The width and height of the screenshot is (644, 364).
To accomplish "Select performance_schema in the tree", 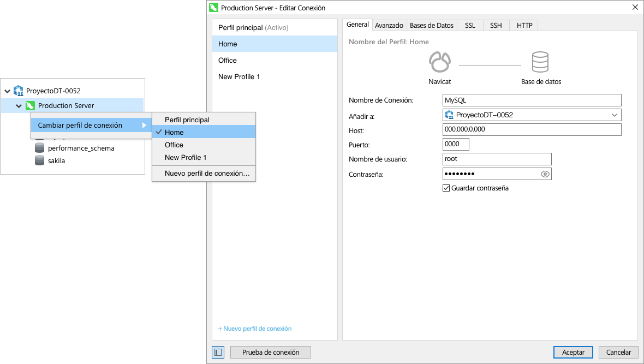I will click(81, 148).
